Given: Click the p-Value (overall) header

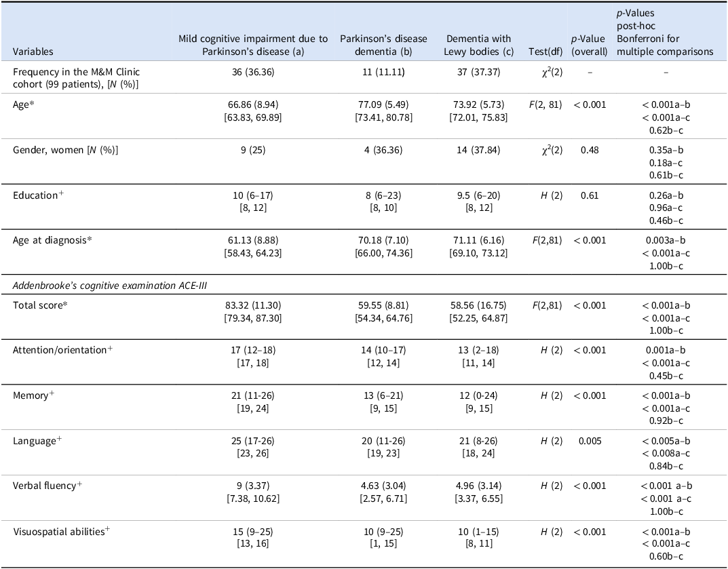Looking at the screenshot, I should tap(589, 45).
